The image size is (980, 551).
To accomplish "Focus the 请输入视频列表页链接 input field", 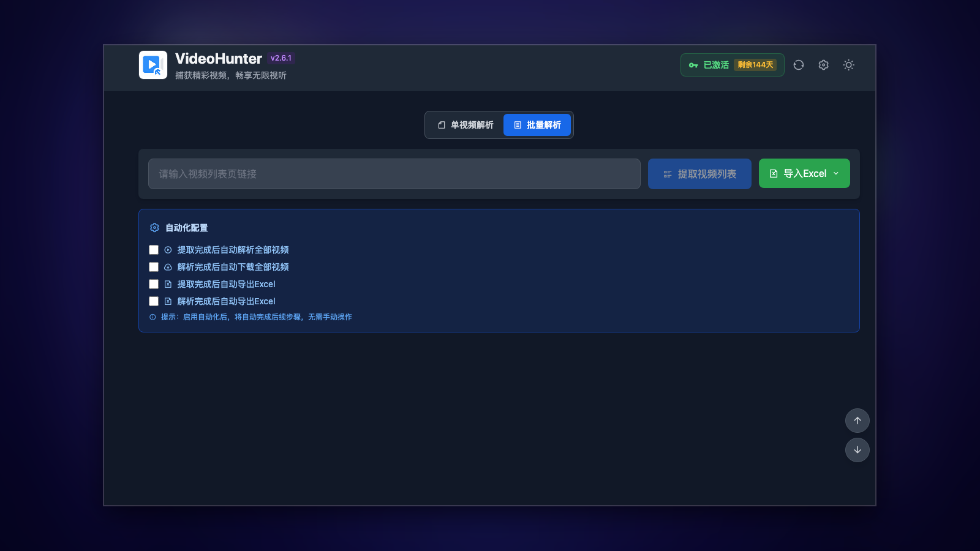I will click(394, 174).
